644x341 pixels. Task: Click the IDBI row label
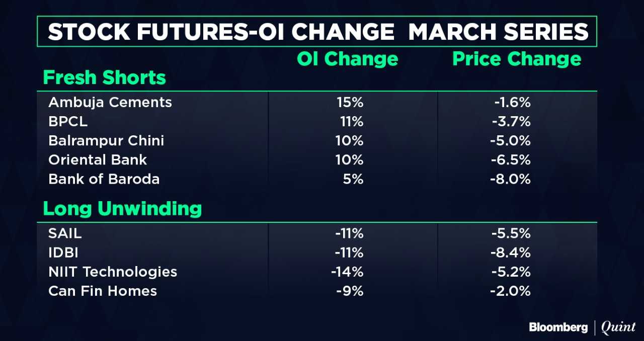[x=62, y=253]
